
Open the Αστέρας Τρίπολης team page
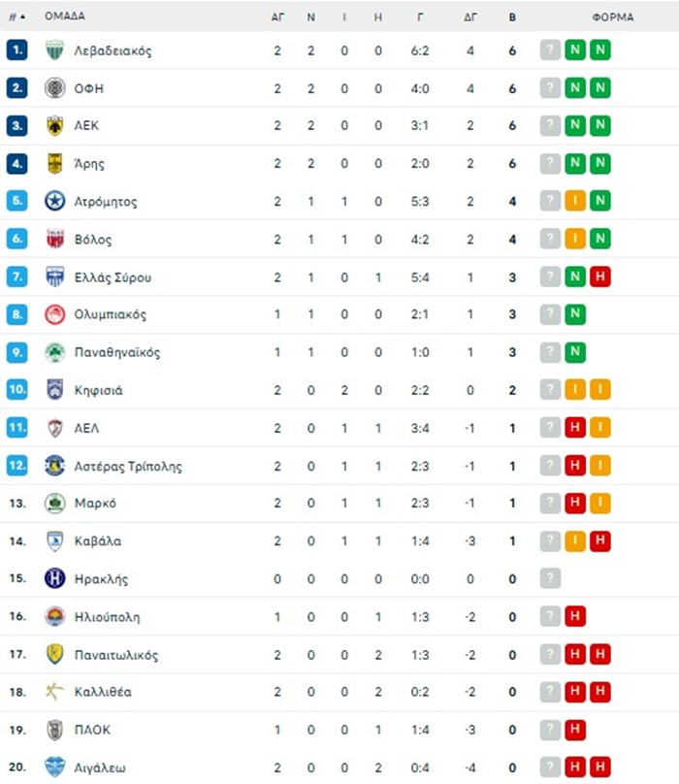[x=128, y=467]
